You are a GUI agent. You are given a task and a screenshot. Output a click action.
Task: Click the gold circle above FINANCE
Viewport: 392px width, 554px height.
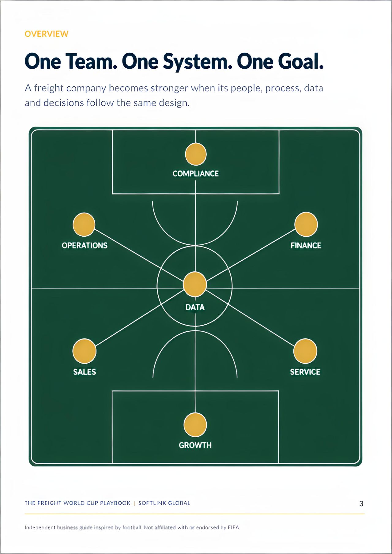306,224
